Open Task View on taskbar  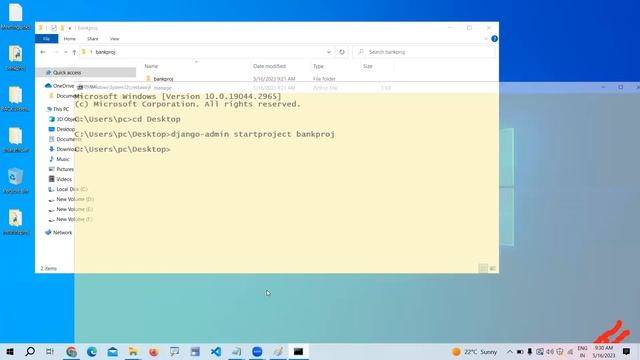pos(50,351)
